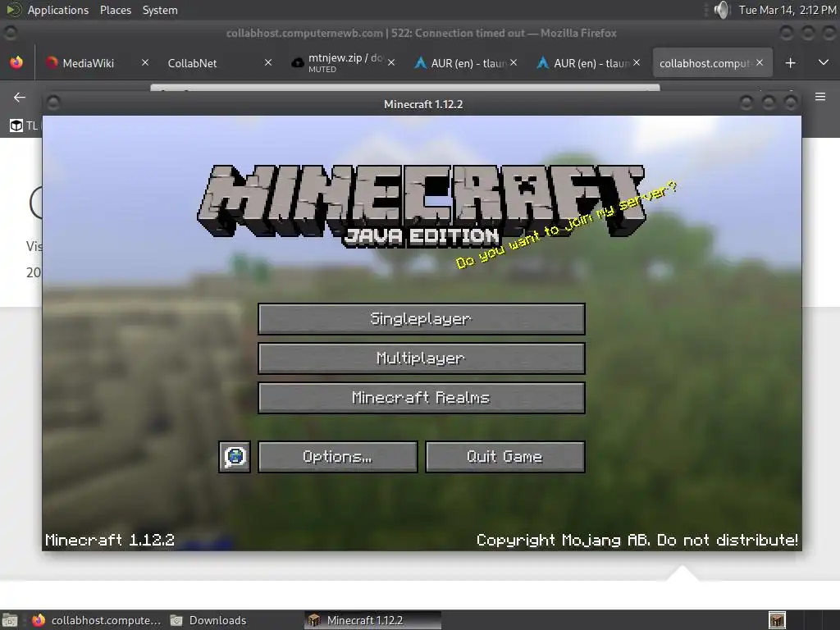Viewport: 840px width, 630px height.
Task: Close the mtnjew.zip tab
Action: (391, 62)
